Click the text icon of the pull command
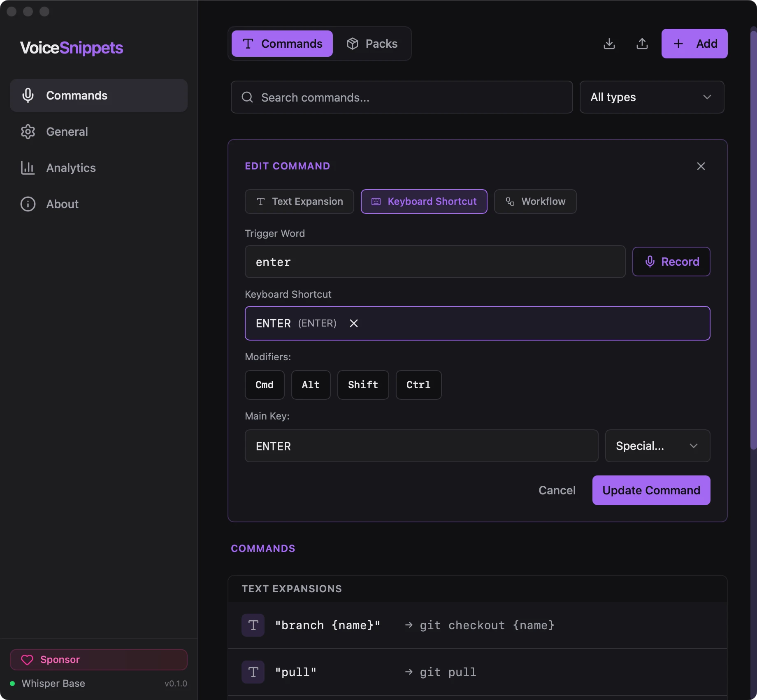This screenshot has width=757, height=700. [253, 672]
